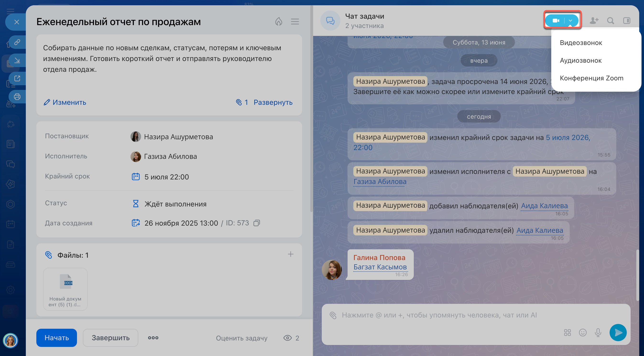The width and height of the screenshot is (644, 356).
Task: Click the paperclip attachment count icon
Action: coord(239,102)
